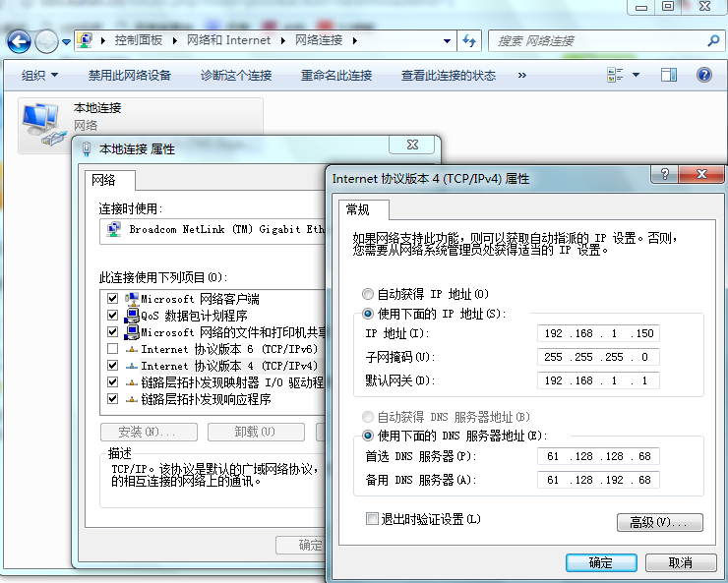Expand the arrow after 控制面板 in breadcrumb

tap(174, 41)
